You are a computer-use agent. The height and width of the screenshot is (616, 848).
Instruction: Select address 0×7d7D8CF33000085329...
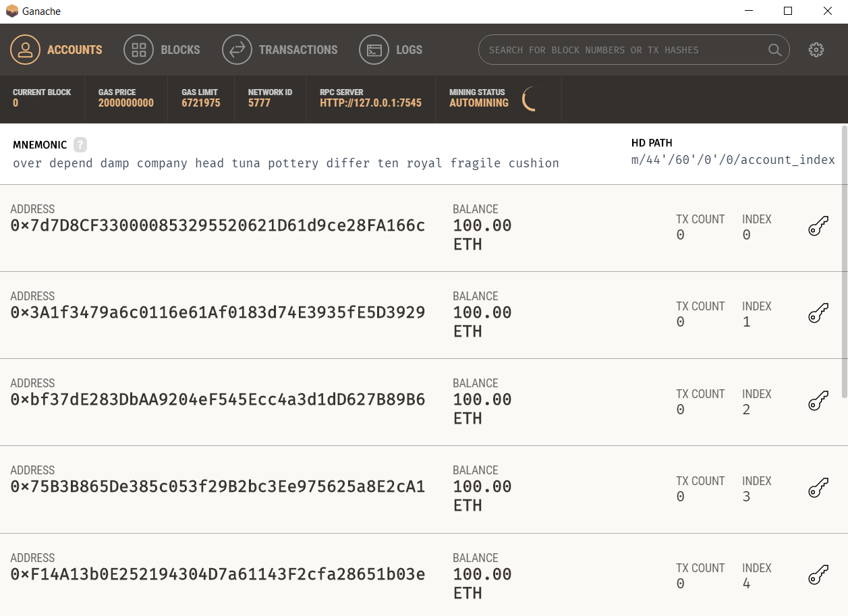[x=218, y=226]
